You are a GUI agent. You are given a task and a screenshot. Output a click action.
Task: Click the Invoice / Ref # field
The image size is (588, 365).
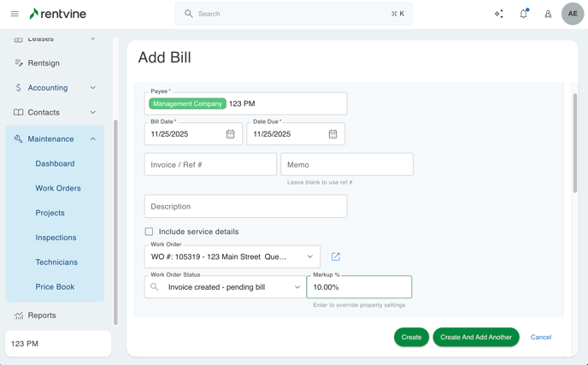[x=210, y=164]
